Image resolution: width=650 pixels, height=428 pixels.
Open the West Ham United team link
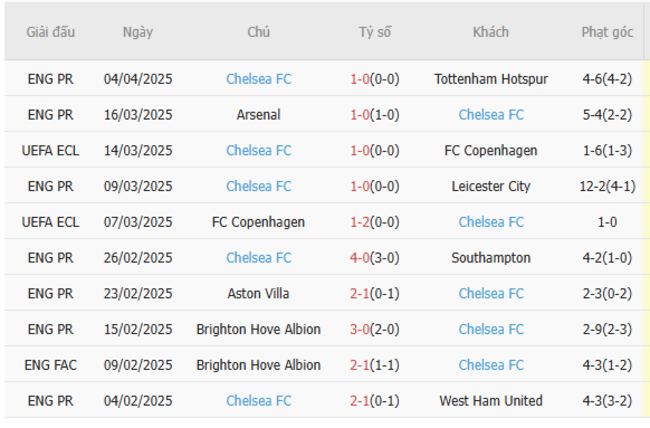pyautogui.click(x=491, y=401)
